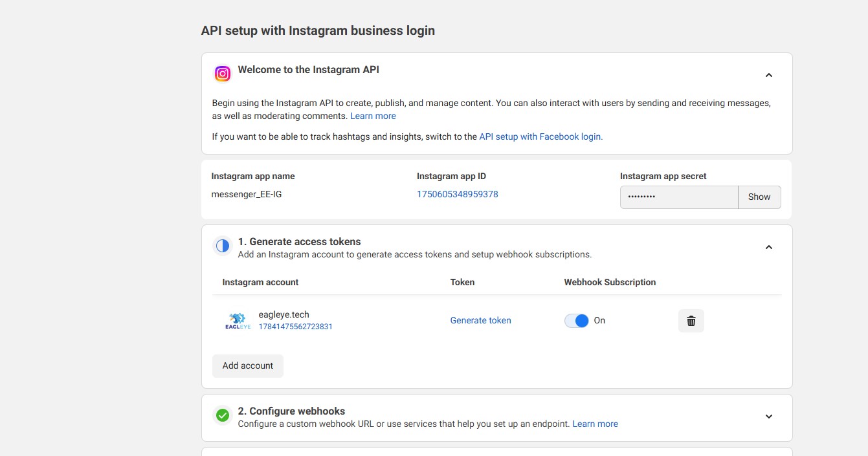Collapse the Welcome to the Instagram API section
This screenshot has height=456, width=868.
pos(769,75)
